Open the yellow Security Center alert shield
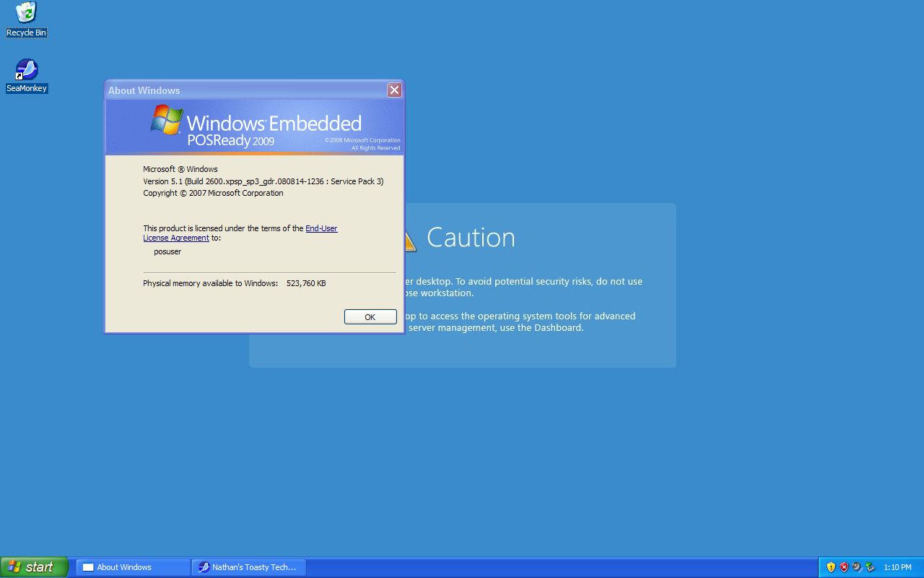The width and height of the screenshot is (924, 578). pyautogui.click(x=831, y=567)
